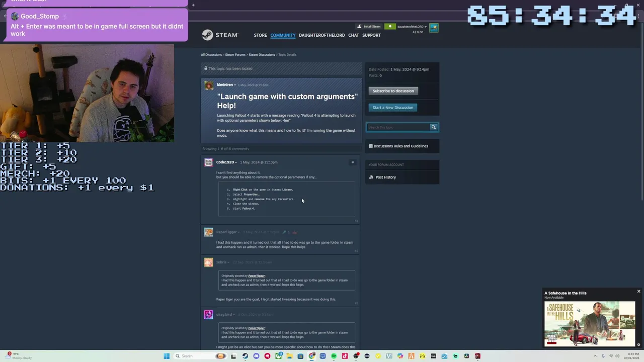Click the search magnifier in topic search

433,127
